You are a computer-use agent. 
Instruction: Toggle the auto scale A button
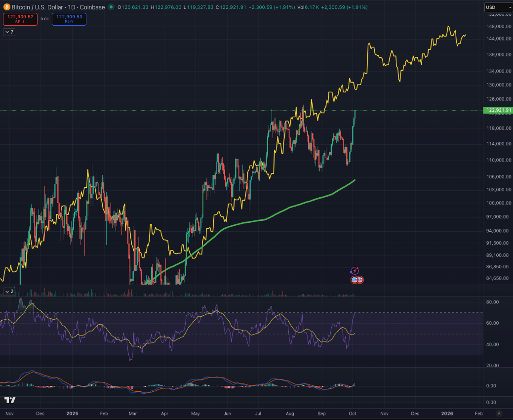(x=499, y=414)
